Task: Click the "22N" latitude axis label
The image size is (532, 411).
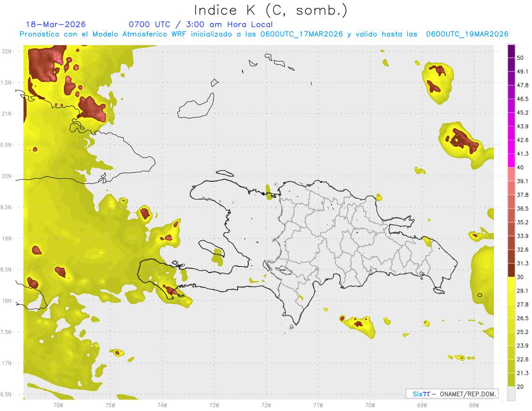Action: 7,51
